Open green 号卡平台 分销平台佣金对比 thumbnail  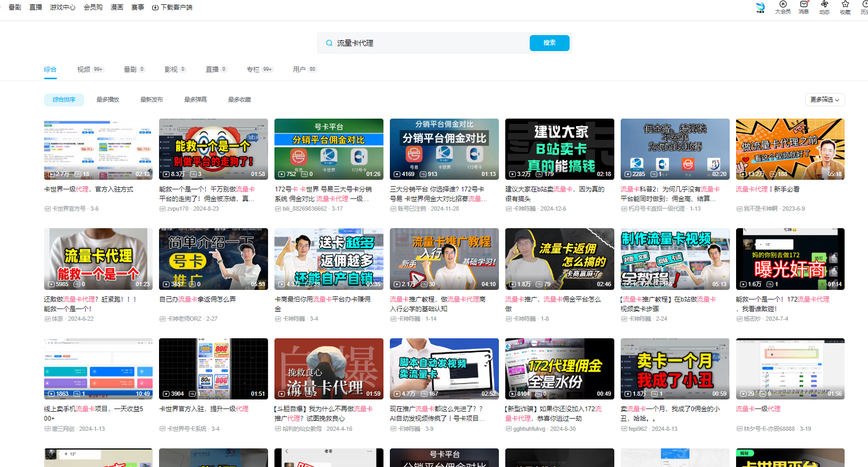(329, 149)
